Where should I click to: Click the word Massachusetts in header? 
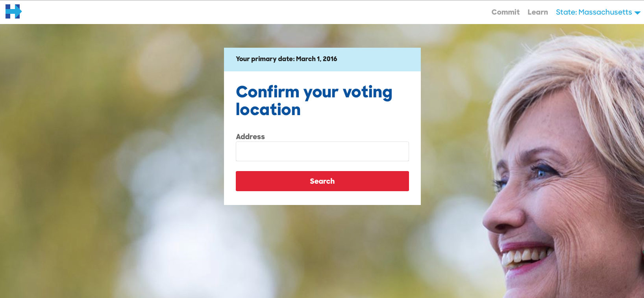[605, 12]
